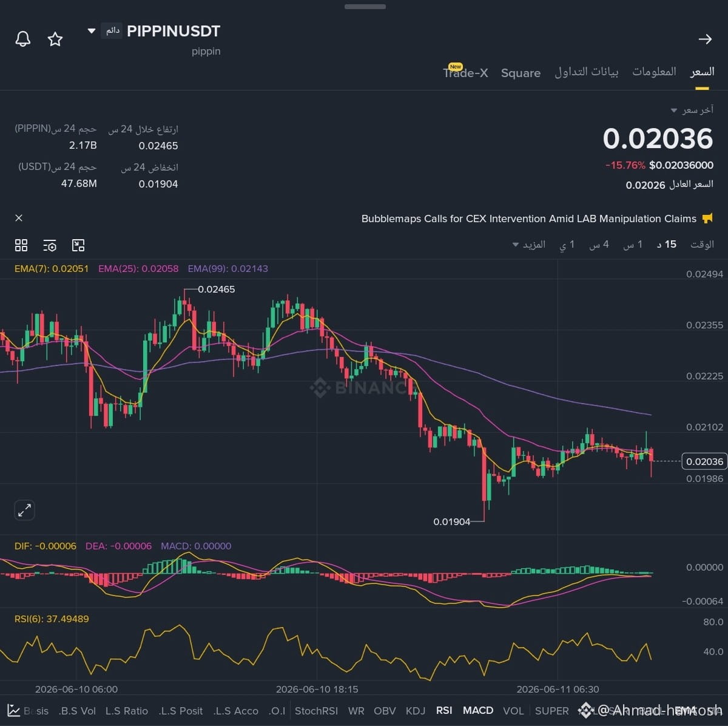This screenshot has height=726, width=728.
Task: Tap the RSI(6) 37.49489 label
Action: pyautogui.click(x=52, y=619)
